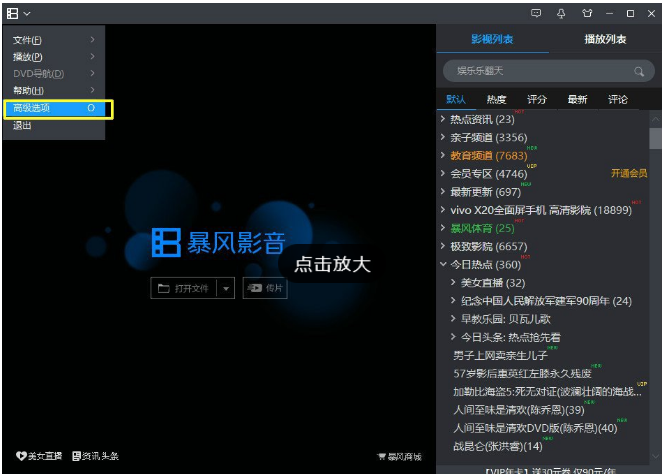Expand the 极致影院 (6657) category
This screenshot has width=662, height=474.
point(443,246)
